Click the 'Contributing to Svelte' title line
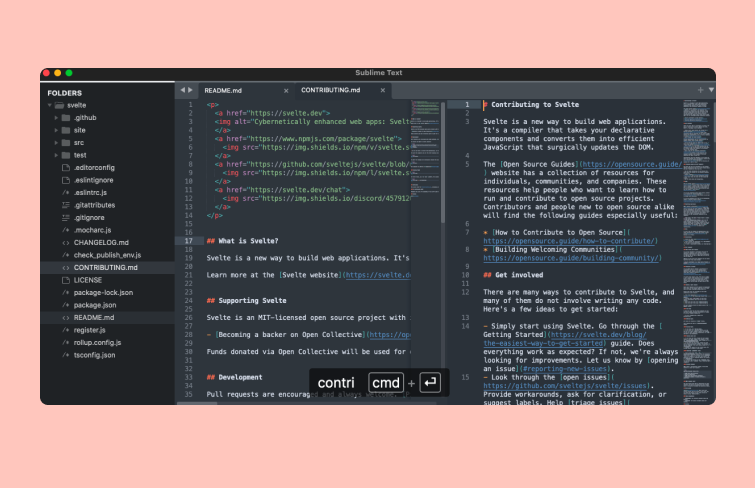 click(531, 105)
